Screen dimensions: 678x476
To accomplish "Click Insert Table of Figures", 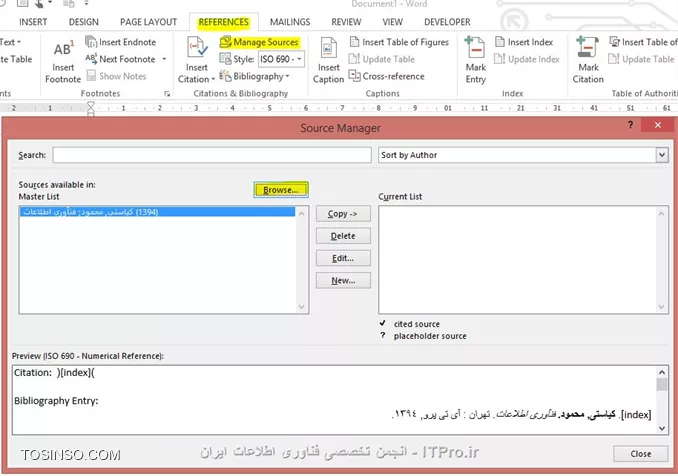I will (399, 42).
